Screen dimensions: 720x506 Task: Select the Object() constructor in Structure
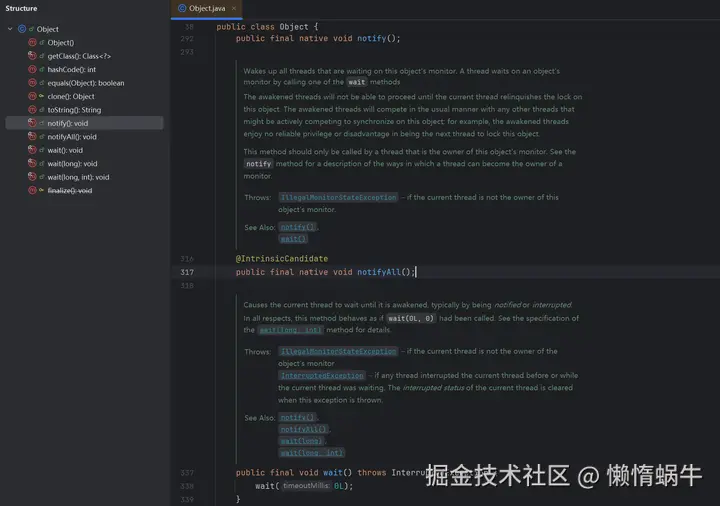pyautogui.click(x=84, y=43)
